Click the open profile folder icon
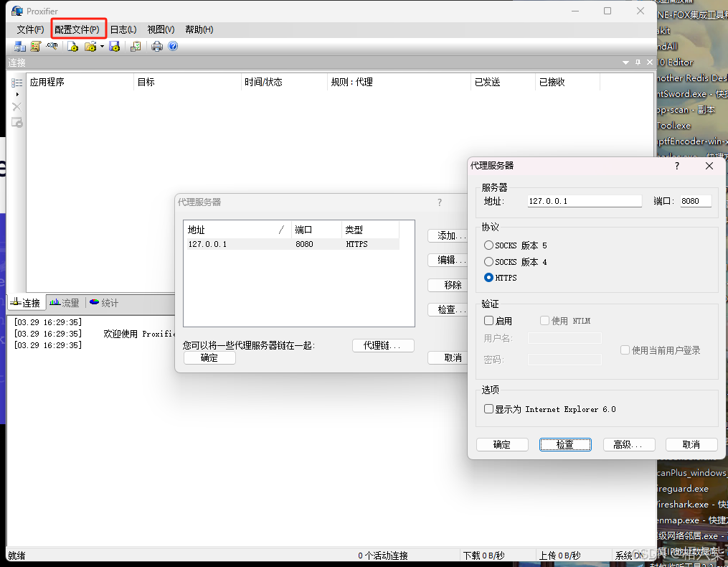This screenshot has width=728, height=567. pos(90,46)
